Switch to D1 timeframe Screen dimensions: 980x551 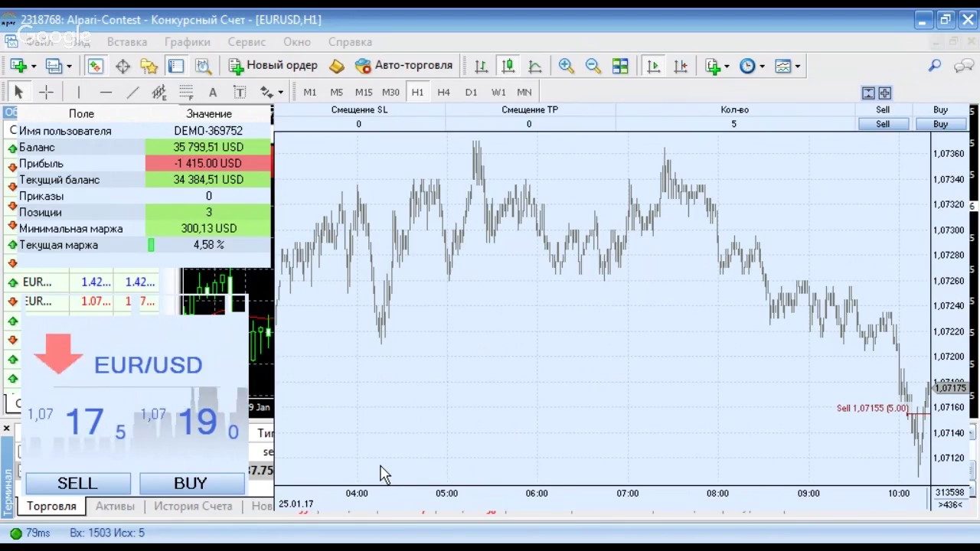tap(471, 92)
